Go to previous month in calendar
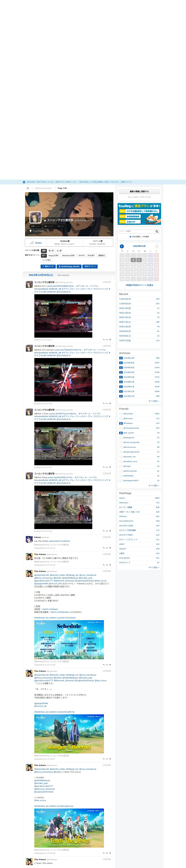 coord(122,246)
